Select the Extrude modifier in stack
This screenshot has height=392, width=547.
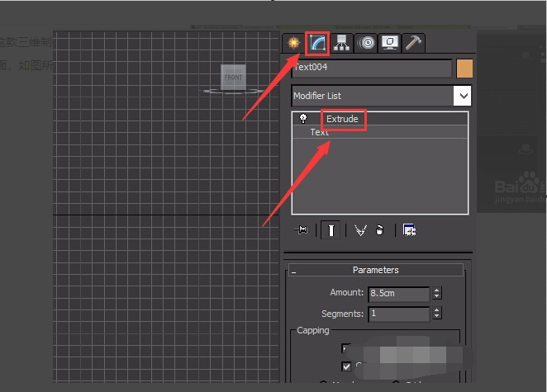(342, 119)
